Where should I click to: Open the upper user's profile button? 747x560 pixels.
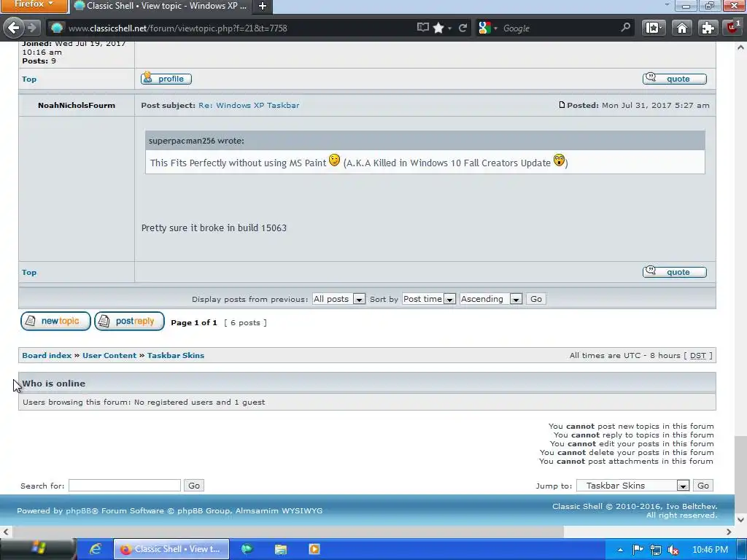click(166, 79)
